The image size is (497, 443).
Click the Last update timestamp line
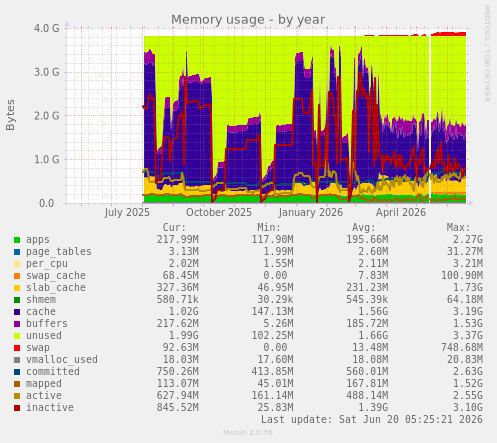[372, 420]
